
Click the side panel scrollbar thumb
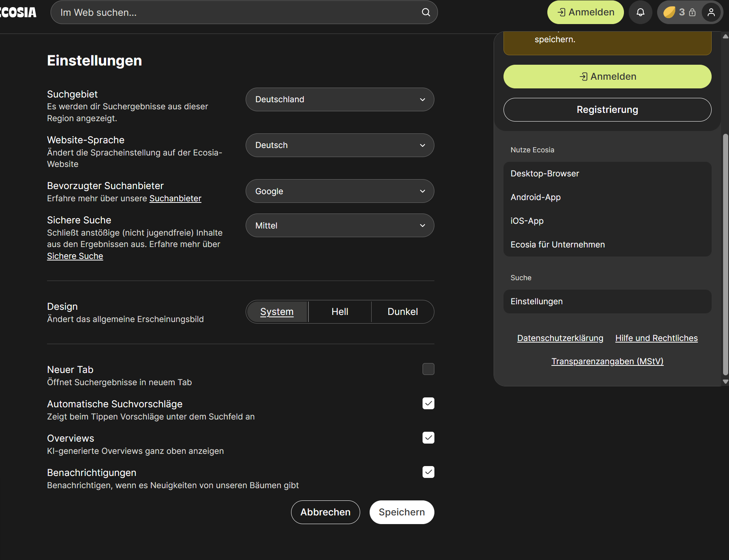coord(725,255)
